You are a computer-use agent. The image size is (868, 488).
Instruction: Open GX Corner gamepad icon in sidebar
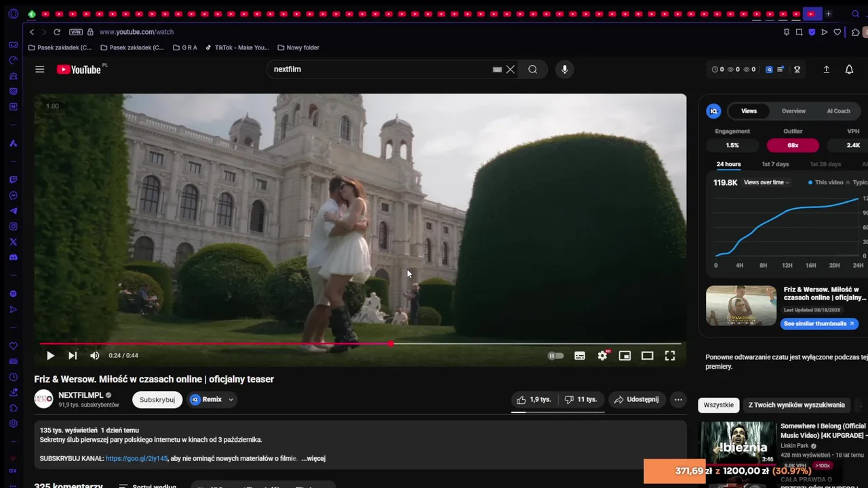click(x=13, y=45)
